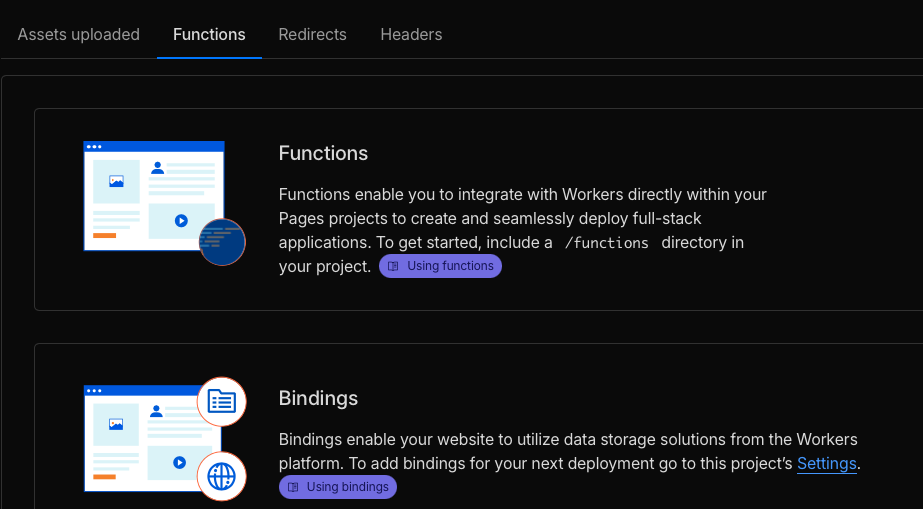
Task: Click the book icon in Using functions
Action: [393, 266]
